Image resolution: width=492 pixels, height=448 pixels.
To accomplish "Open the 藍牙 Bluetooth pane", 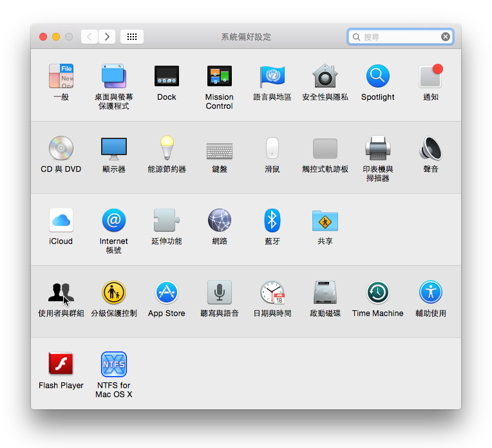I will pyautogui.click(x=272, y=221).
